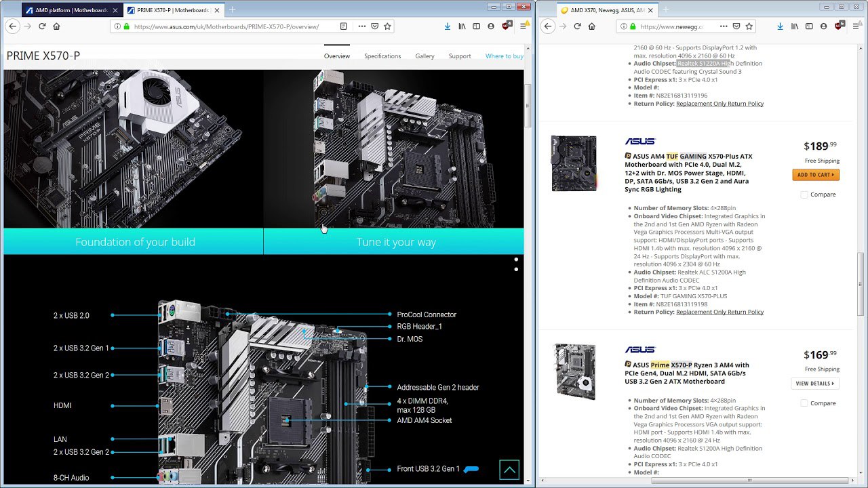Show site information for newegg.com
Image resolution: width=868 pixels, height=488 pixels.
click(623, 26)
